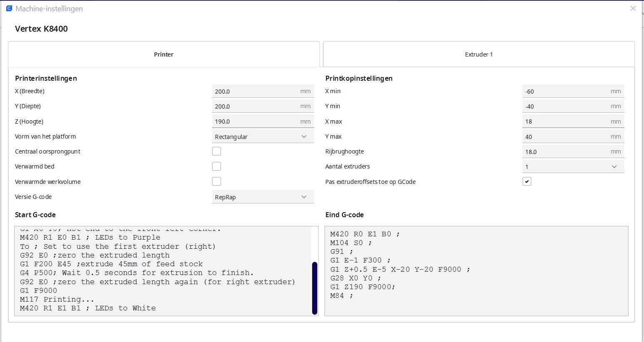Click the Printkopinstellingen heading
This screenshot has height=342, width=644.
point(359,78)
